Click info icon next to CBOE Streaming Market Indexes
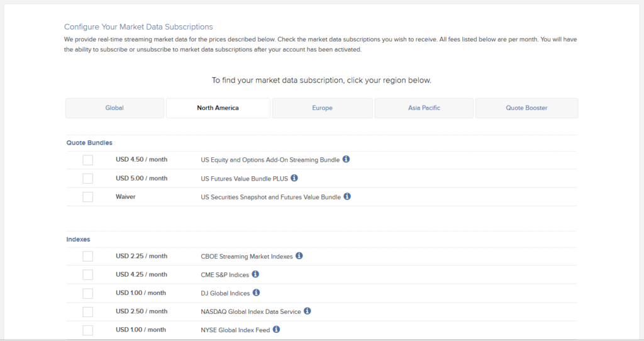 tap(299, 256)
